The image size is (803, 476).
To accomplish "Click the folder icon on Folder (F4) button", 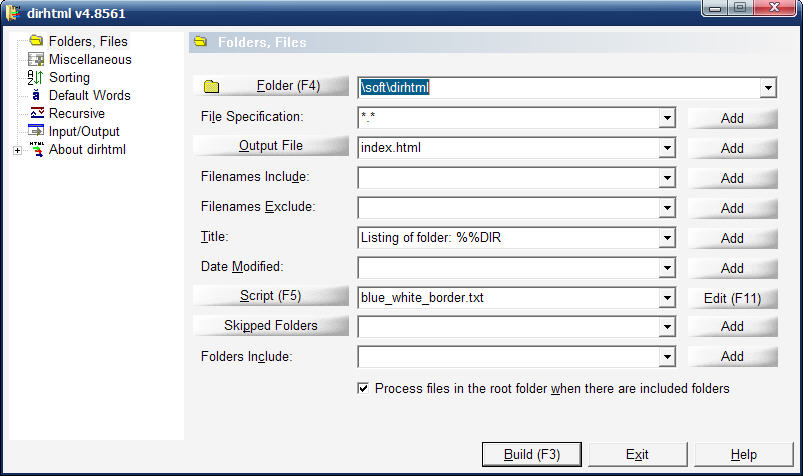I will [212, 87].
